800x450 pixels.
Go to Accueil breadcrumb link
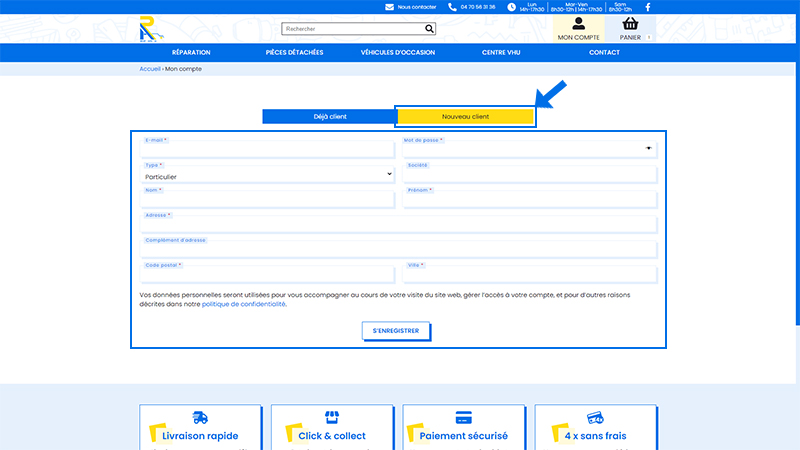point(150,69)
